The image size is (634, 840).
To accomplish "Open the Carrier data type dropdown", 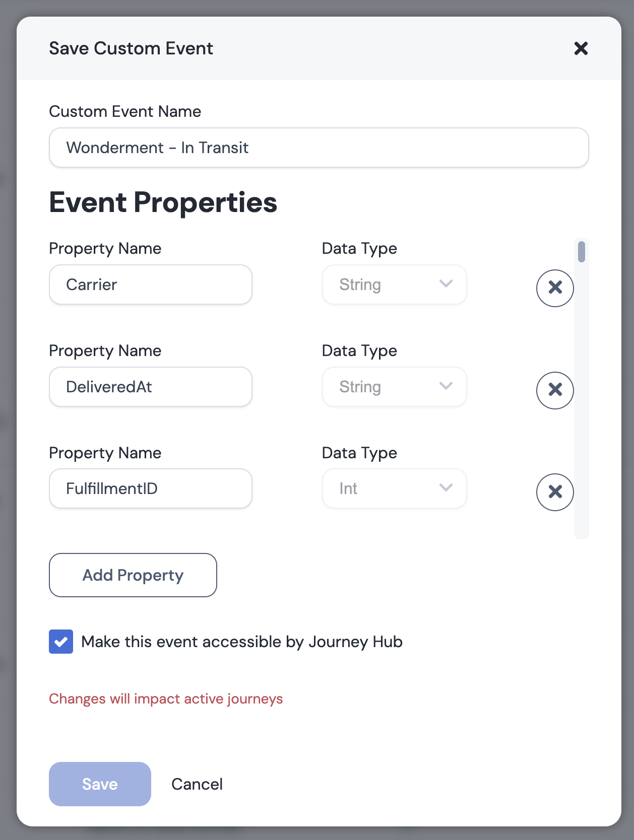I will click(x=395, y=285).
